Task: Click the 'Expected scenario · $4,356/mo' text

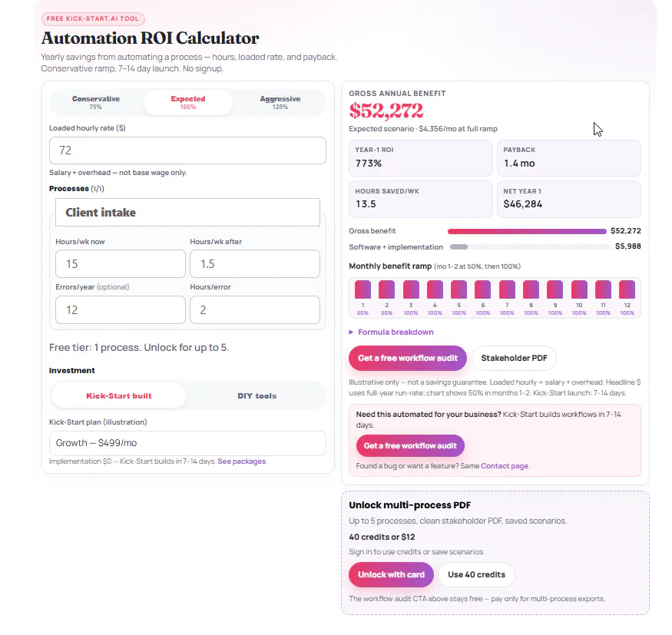Action: tap(423, 129)
